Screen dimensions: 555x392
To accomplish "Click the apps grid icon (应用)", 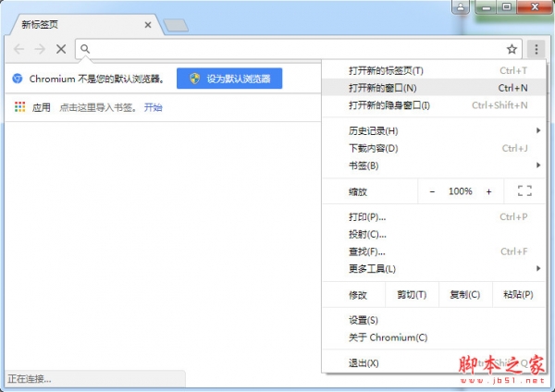I will 19,107.
